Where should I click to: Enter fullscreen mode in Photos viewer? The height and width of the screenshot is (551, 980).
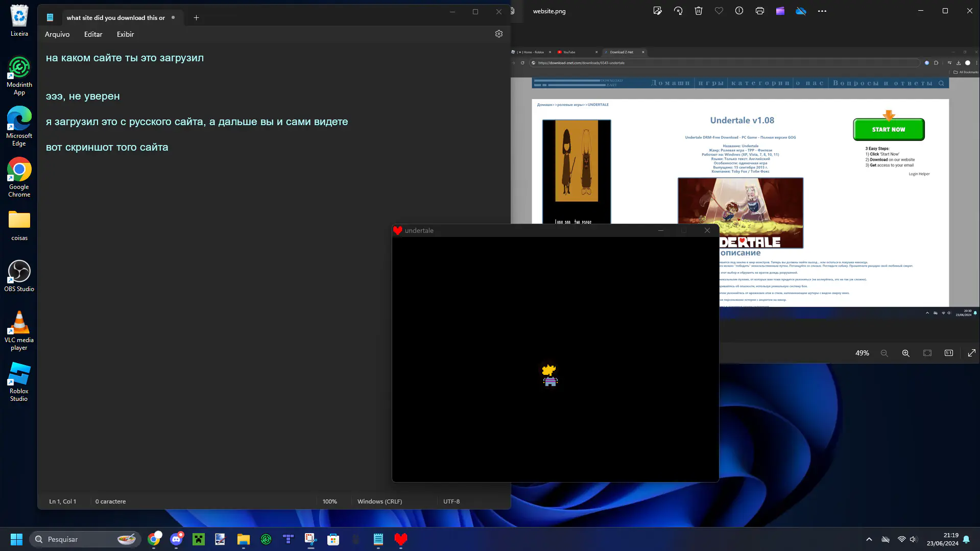click(971, 353)
